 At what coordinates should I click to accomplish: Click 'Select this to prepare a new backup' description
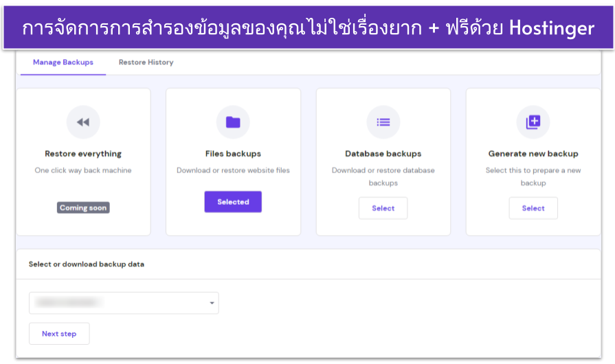(x=533, y=177)
